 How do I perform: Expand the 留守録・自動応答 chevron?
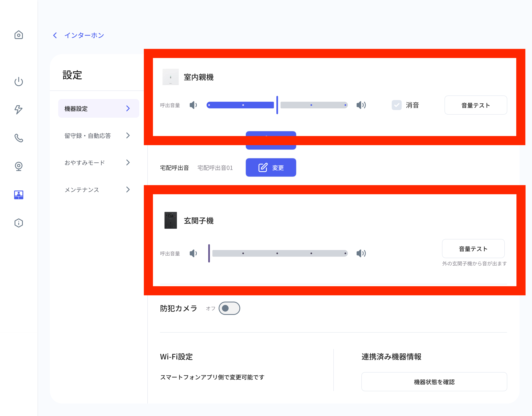pyautogui.click(x=128, y=135)
